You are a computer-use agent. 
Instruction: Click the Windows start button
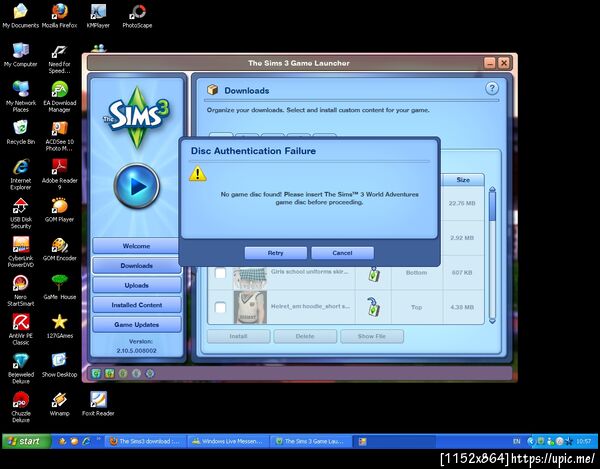(27, 441)
